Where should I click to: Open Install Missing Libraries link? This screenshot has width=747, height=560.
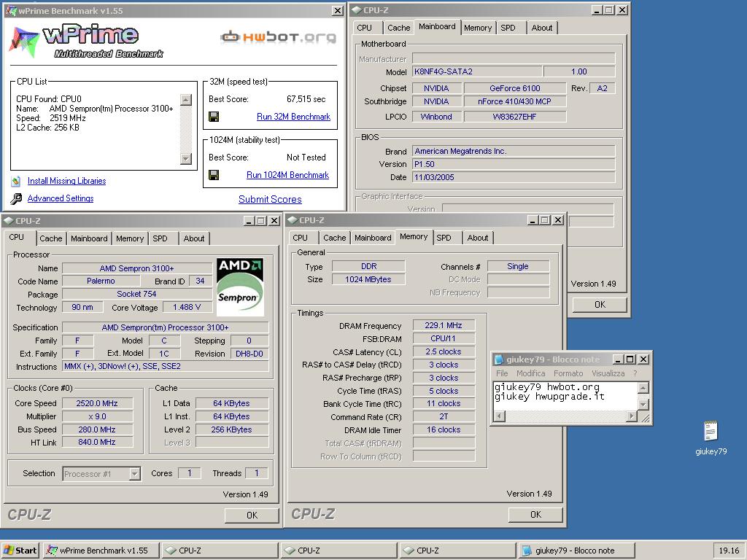tap(66, 181)
